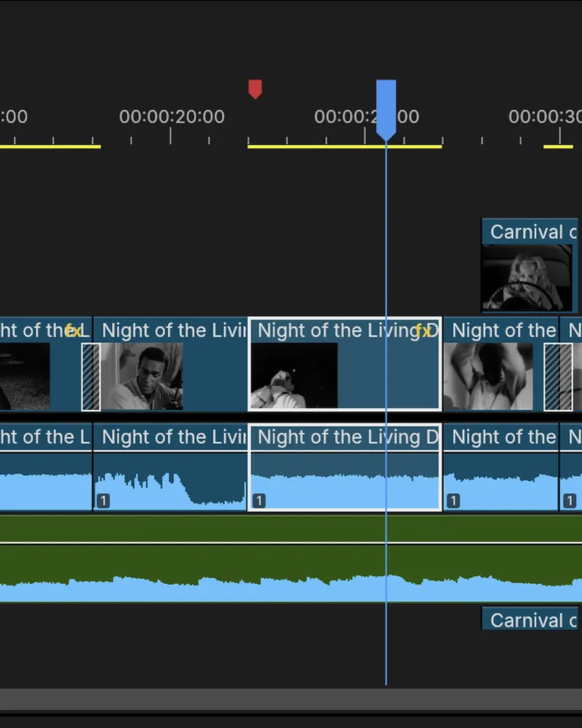Click the horizontal timeline scrollbar
This screenshot has height=728, width=582.
[291, 699]
